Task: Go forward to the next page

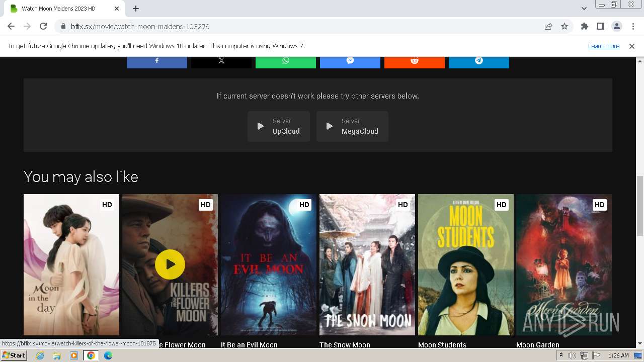Action: pyautogui.click(x=27, y=26)
